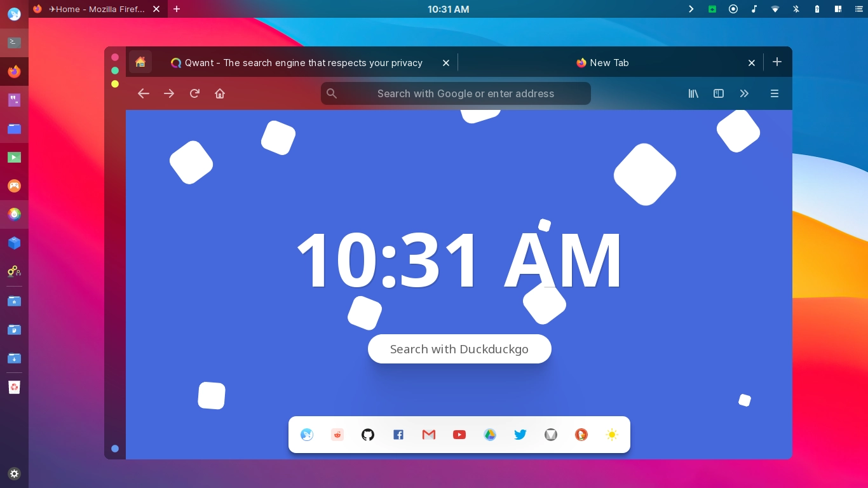
Task: Open the YouTube shortcut on the start page
Action: click(459, 435)
